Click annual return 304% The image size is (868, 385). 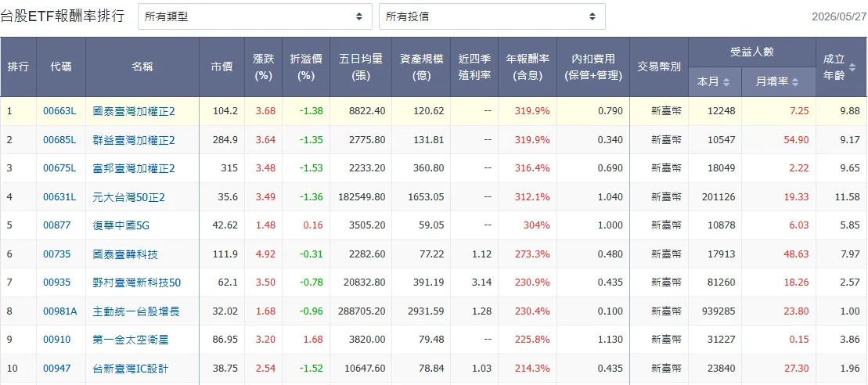pos(537,225)
